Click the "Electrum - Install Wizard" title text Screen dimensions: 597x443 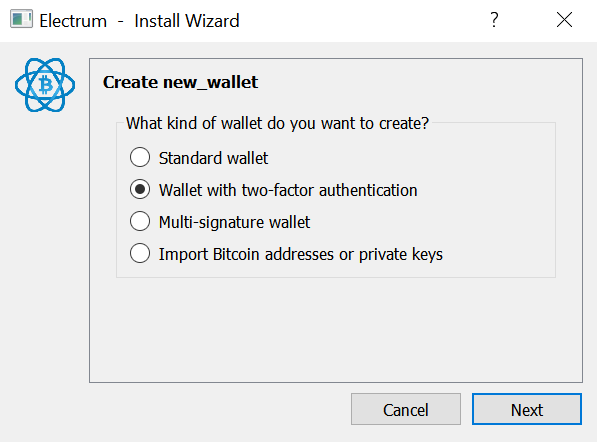coord(139,21)
